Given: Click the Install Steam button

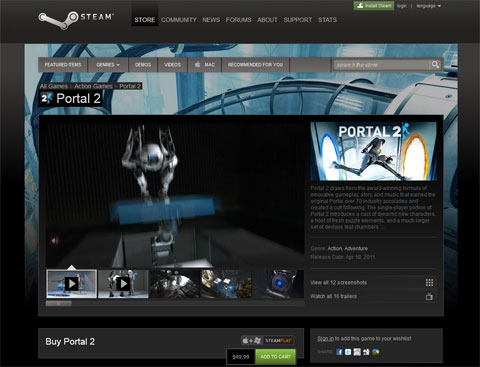Looking at the screenshot, I should point(374,6).
